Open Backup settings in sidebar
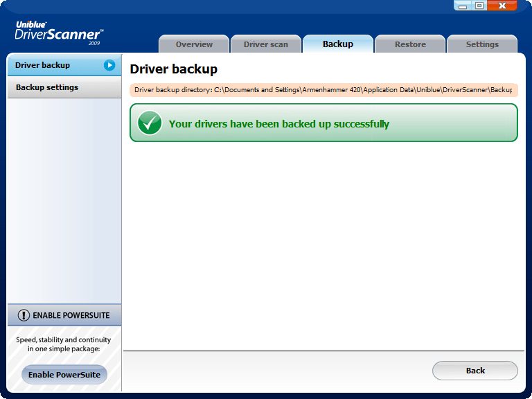The width and height of the screenshot is (532, 399). [64, 87]
